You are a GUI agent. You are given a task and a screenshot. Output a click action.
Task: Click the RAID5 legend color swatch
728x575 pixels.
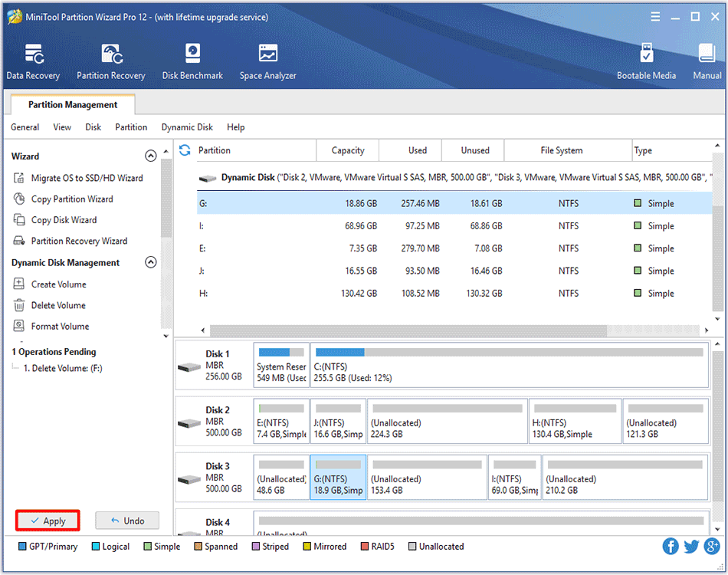tap(365, 546)
